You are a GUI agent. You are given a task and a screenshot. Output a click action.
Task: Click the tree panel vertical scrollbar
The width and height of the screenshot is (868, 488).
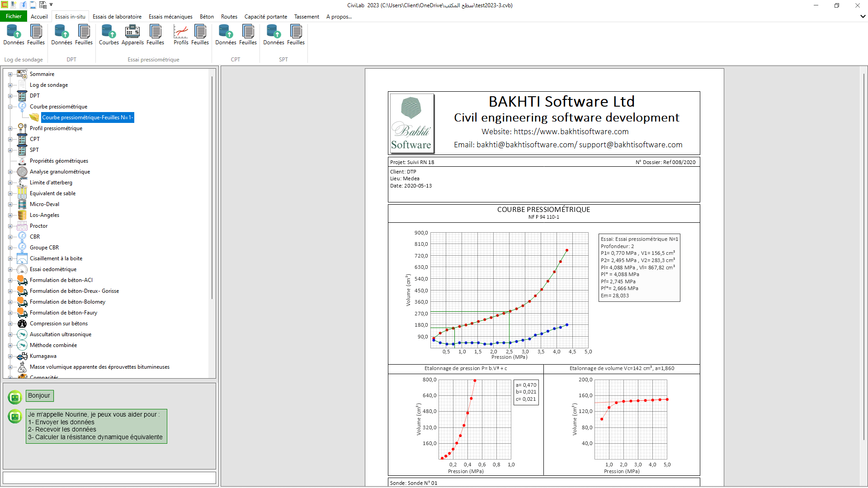pyautogui.click(x=212, y=188)
